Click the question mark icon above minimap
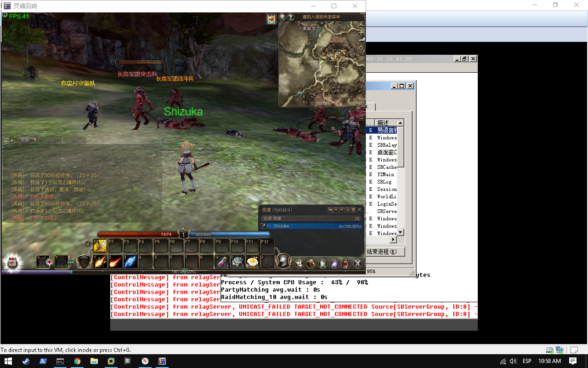This screenshot has height=368, width=588. pyautogui.click(x=290, y=17)
